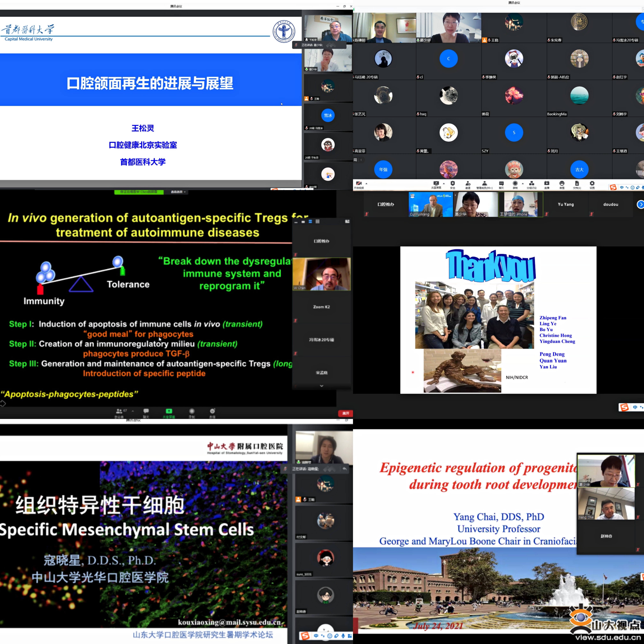This screenshot has width=644, height=644.
Task: Click green 共享屏幕 button in dark toolbar
Action: 169,412
